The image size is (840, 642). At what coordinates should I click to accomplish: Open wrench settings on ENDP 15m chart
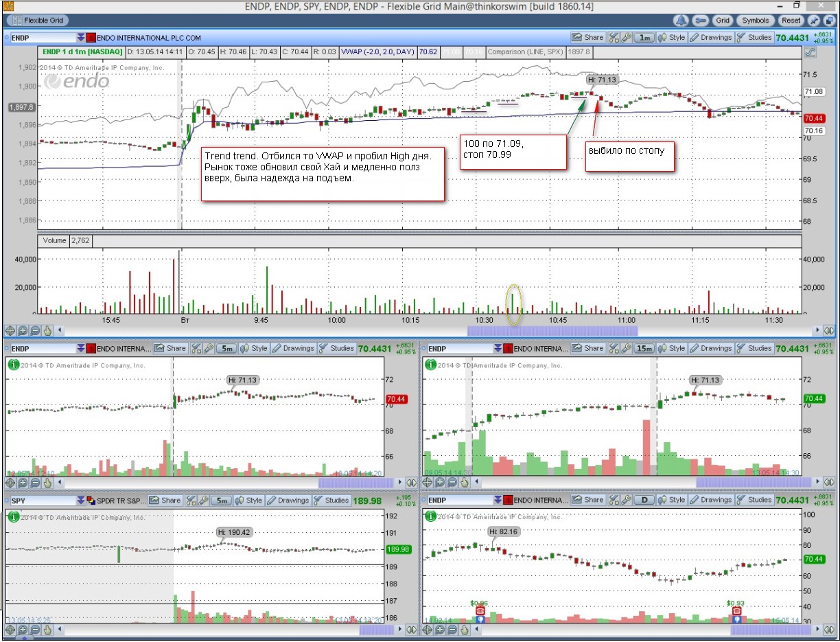click(x=625, y=348)
